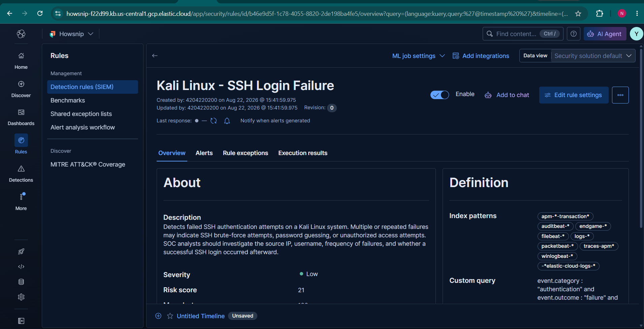644x329 pixels.
Task: Refresh the rule's last response status
Action: point(214,121)
